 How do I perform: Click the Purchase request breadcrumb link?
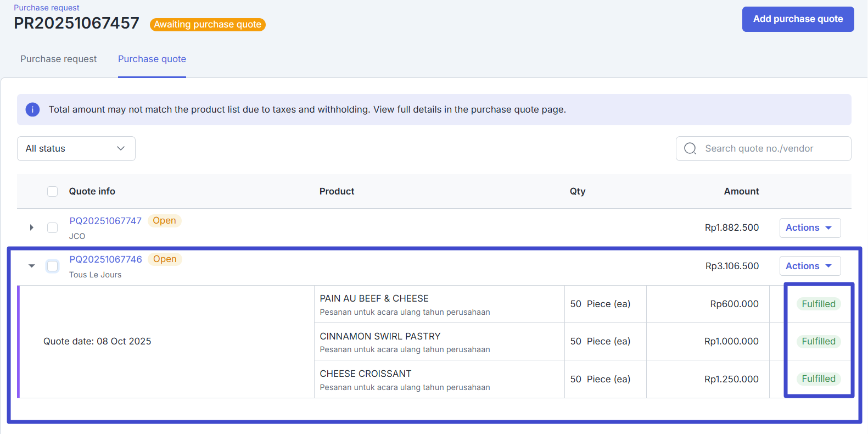(x=47, y=8)
